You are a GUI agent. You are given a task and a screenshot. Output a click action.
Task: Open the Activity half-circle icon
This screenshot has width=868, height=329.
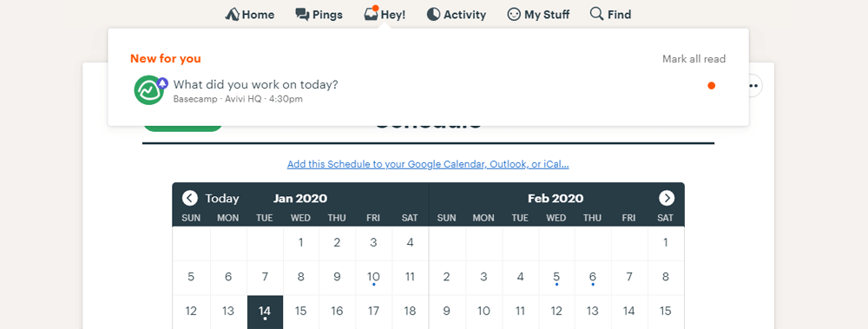[x=433, y=15]
